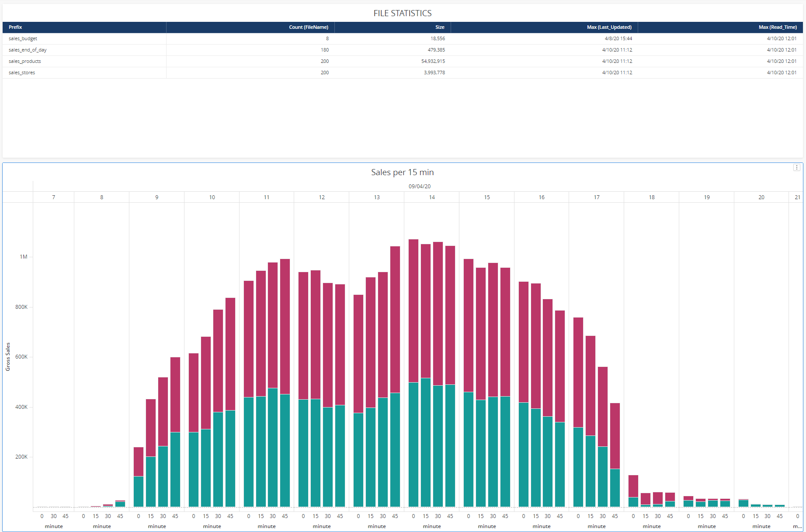Image resolution: width=806 pixels, height=532 pixels.
Task: Click the hour 14 column header
Action: tap(431, 197)
